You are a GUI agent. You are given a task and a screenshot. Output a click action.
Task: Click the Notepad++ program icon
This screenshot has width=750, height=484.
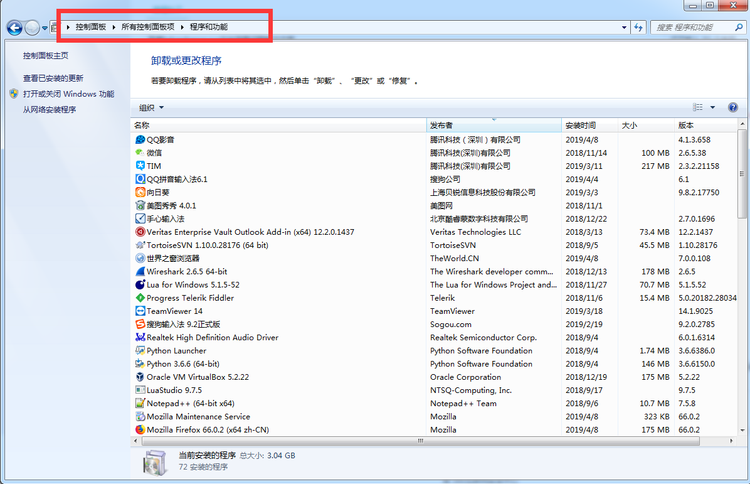140,403
